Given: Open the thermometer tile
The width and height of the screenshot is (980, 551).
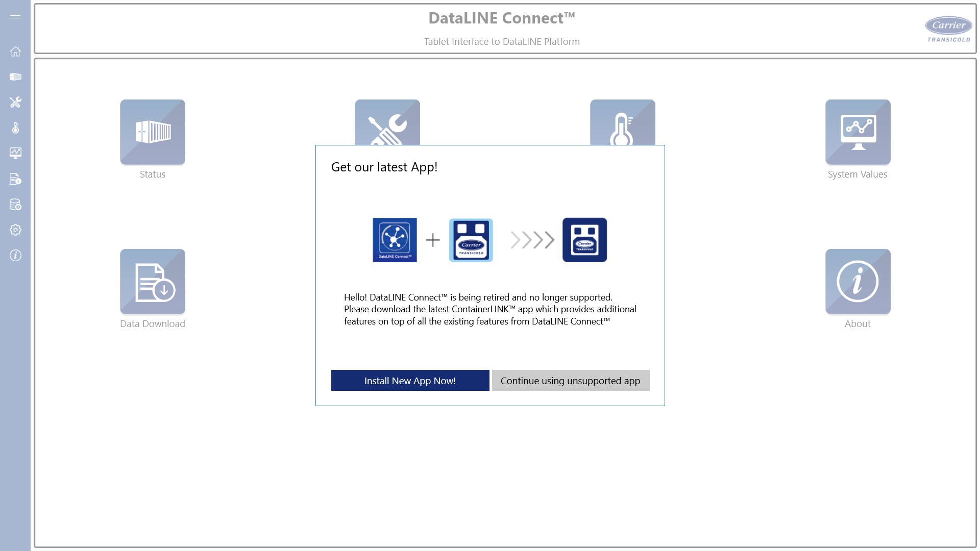Looking at the screenshot, I should pos(623,122).
